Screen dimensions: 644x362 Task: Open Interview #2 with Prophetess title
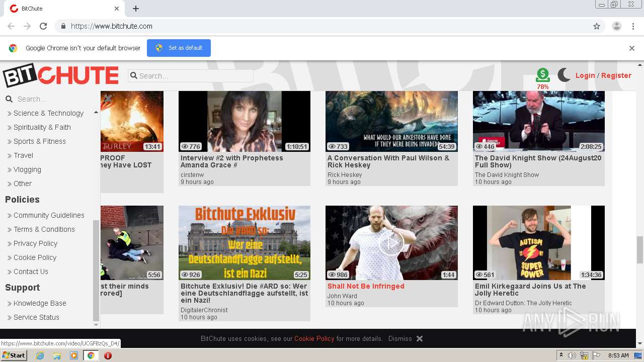(232, 161)
